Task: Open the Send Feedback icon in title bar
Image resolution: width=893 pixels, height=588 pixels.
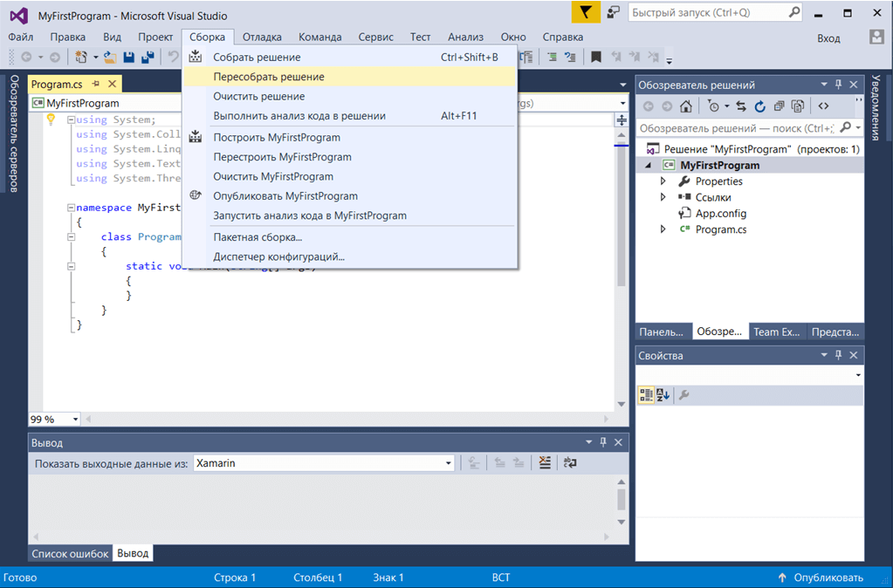Action: 613,12
